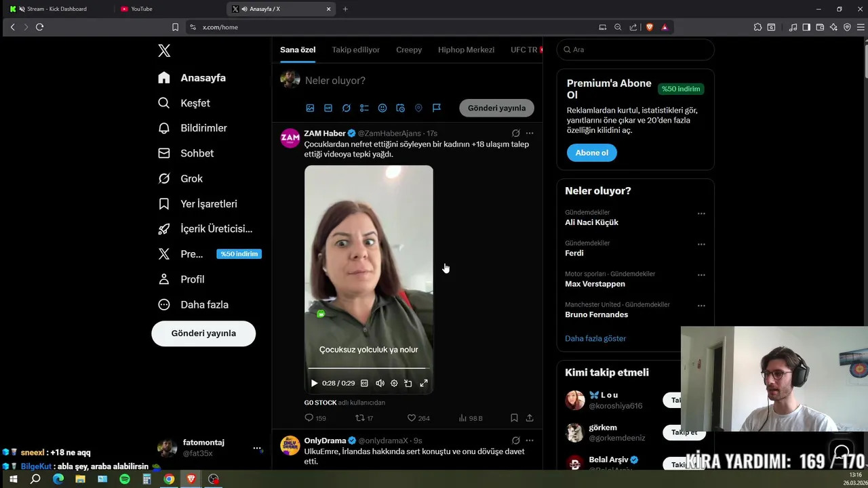The image size is (868, 488).
Task: Reply to ZAM Haber post
Action: pos(315,418)
